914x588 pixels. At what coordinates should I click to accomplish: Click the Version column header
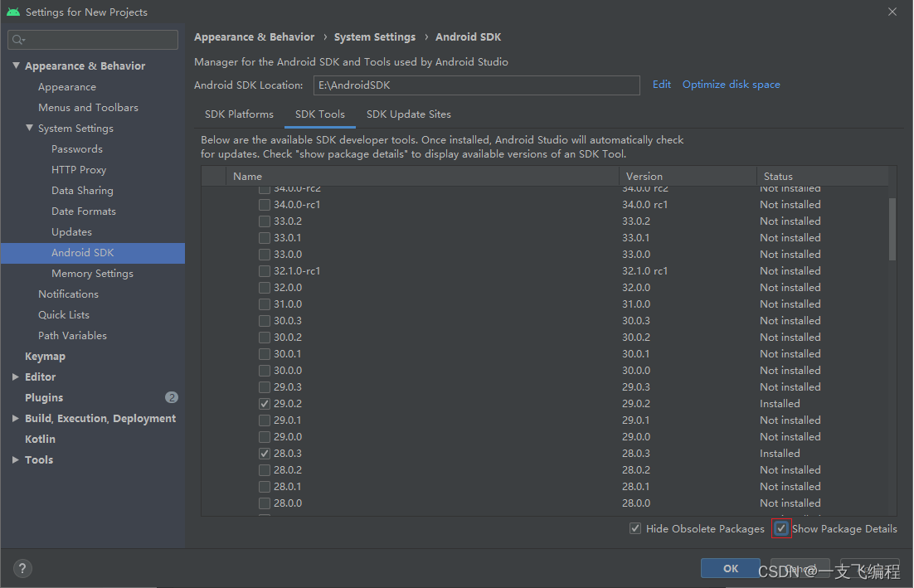click(688, 176)
